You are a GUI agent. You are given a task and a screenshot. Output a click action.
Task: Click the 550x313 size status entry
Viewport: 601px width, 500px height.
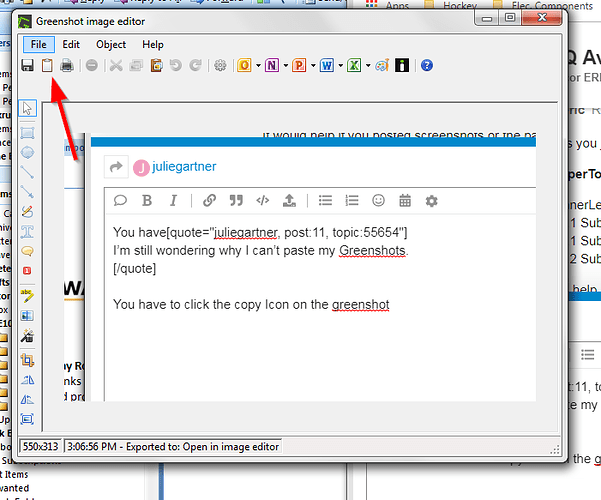(40, 447)
